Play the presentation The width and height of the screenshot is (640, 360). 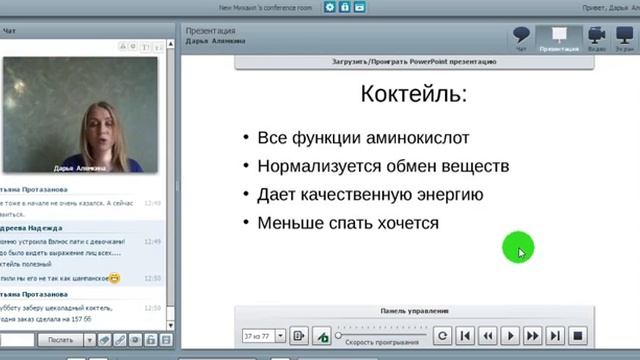(x=510, y=336)
